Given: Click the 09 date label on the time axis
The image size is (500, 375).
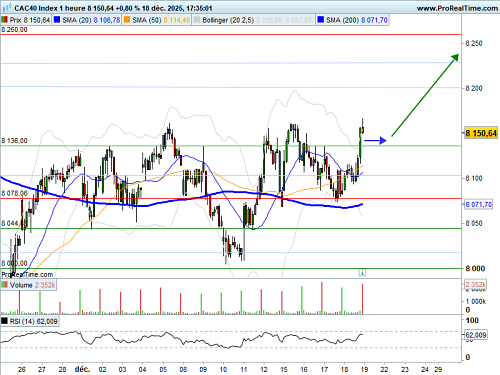Looking at the screenshot, I should point(203,369).
